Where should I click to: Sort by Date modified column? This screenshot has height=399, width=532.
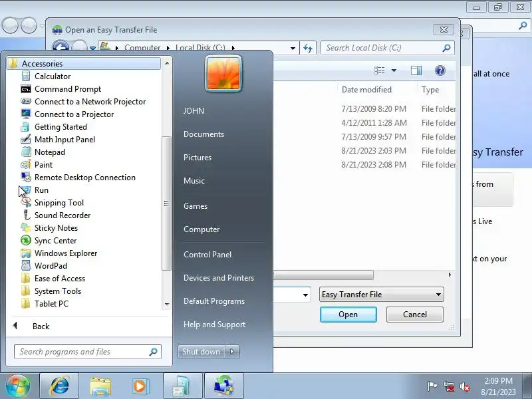click(x=366, y=90)
